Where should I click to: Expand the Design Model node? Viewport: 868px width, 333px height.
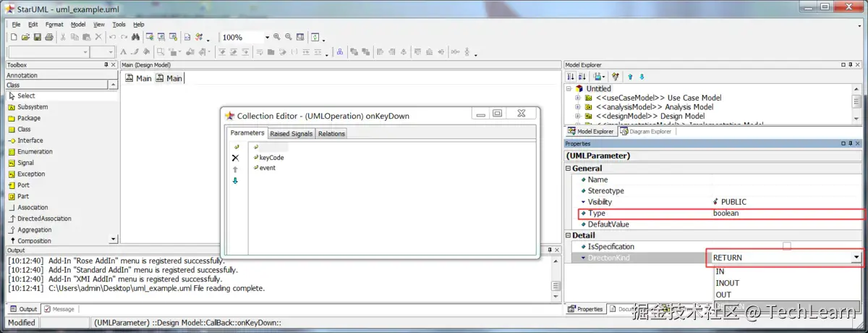click(x=578, y=116)
